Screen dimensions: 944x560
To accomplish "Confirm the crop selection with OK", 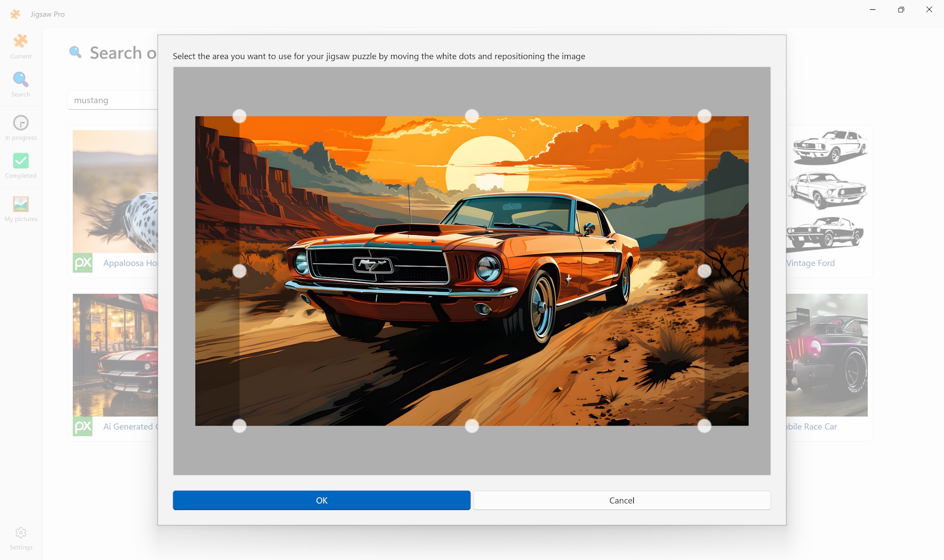I will pyautogui.click(x=321, y=500).
